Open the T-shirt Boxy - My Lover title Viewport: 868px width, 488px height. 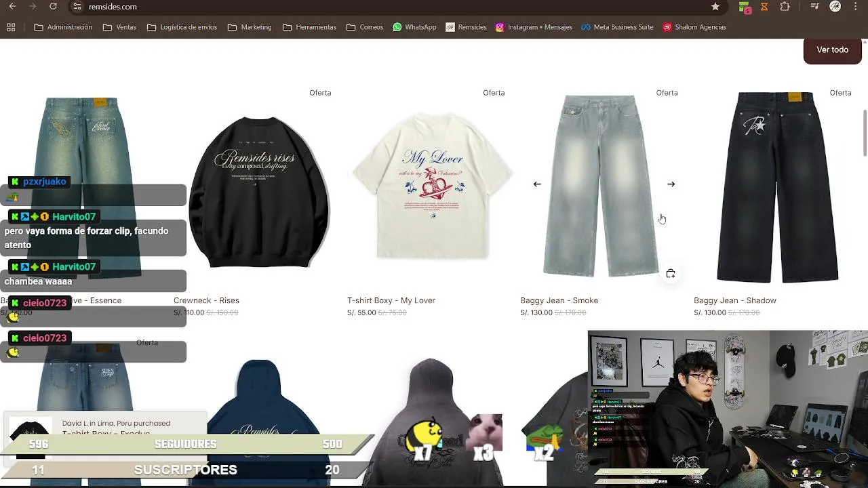391,300
